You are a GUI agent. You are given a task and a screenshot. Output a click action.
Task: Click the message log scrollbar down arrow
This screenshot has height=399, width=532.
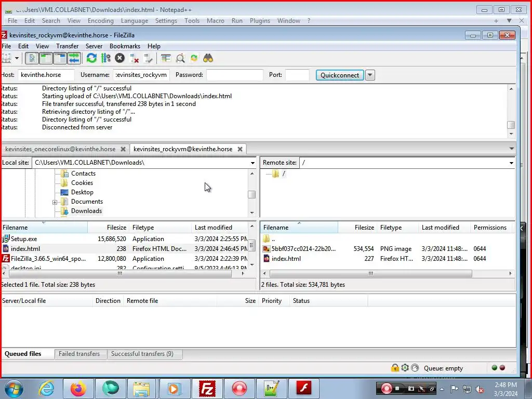(511, 134)
